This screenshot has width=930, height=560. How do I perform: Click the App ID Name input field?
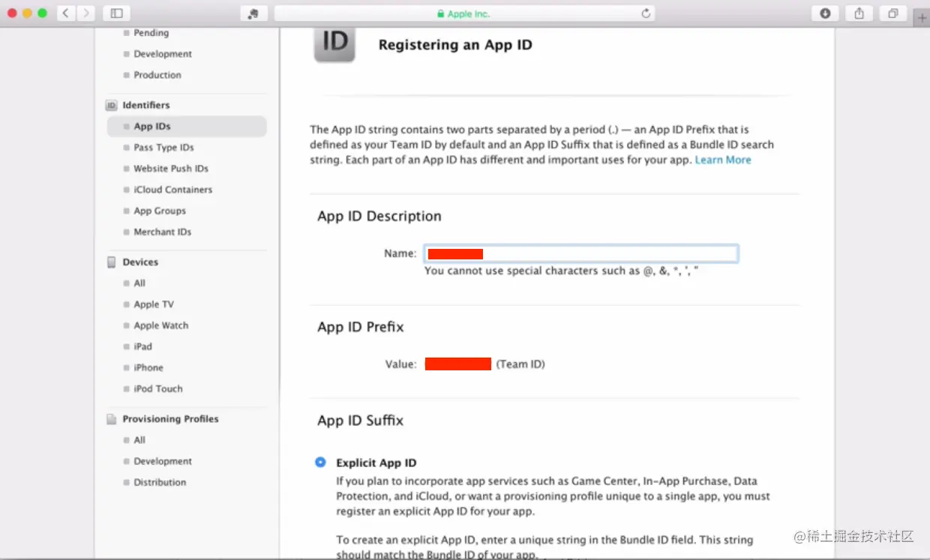(581, 253)
